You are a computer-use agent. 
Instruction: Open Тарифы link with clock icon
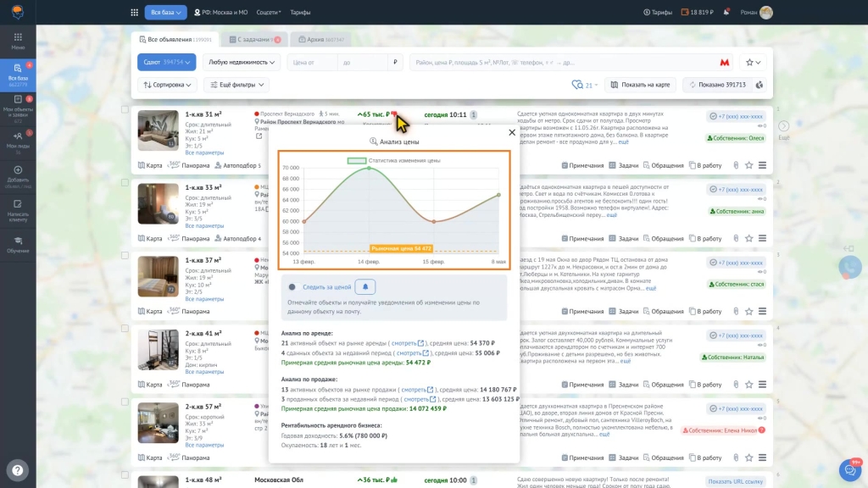click(x=658, y=12)
